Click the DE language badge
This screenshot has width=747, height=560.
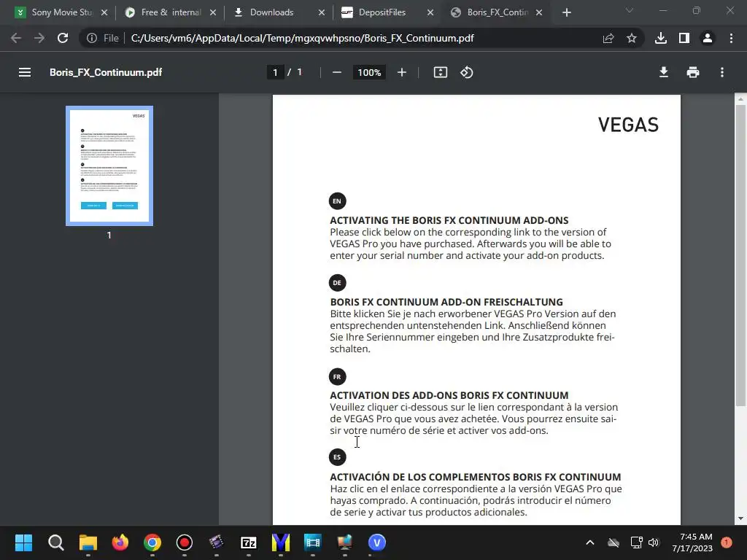click(x=337, y=283)
